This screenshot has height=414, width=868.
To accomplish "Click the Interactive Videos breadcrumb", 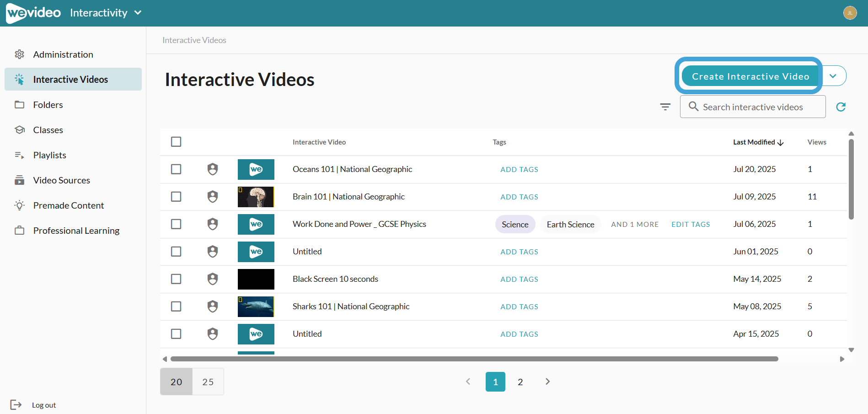I will point(194,40).
